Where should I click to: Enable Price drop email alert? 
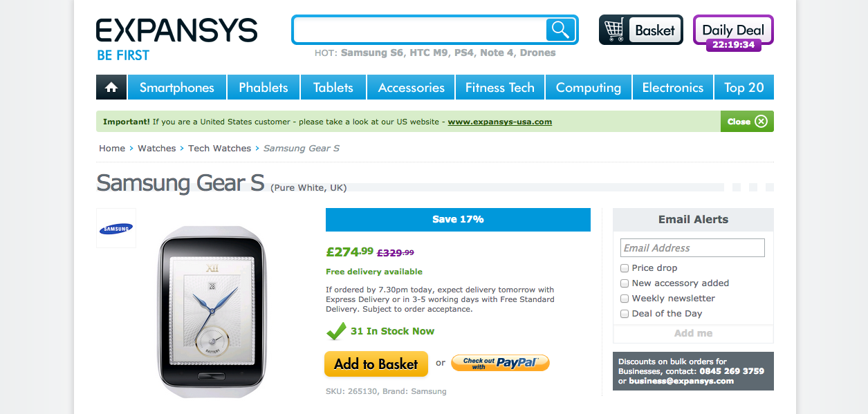(625, 268)
